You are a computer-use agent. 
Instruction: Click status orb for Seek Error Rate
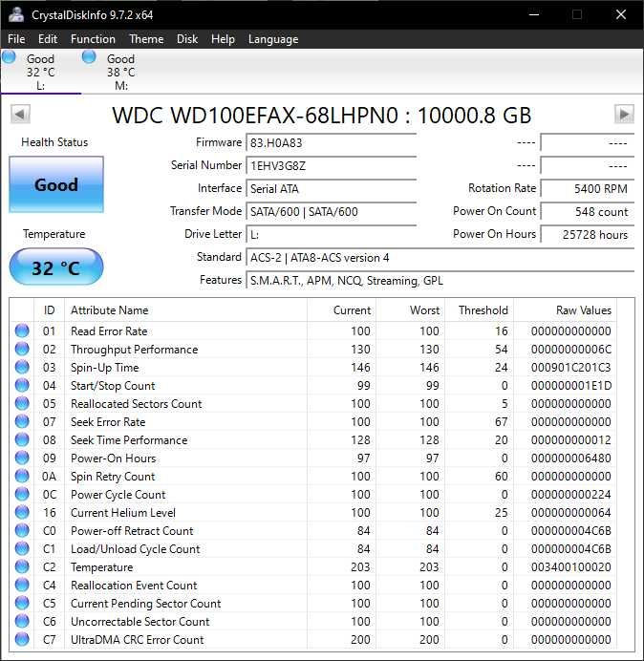(x=22, y=421)
